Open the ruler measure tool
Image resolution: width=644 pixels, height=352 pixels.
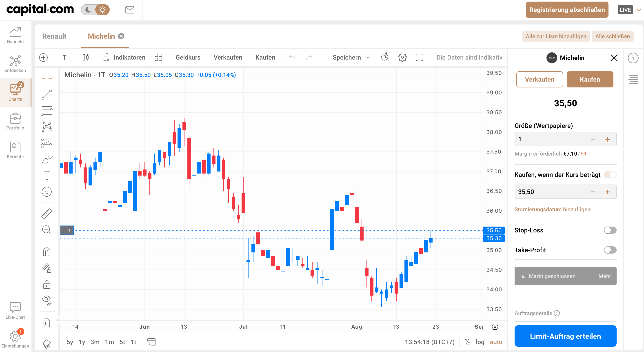[47, 214]
